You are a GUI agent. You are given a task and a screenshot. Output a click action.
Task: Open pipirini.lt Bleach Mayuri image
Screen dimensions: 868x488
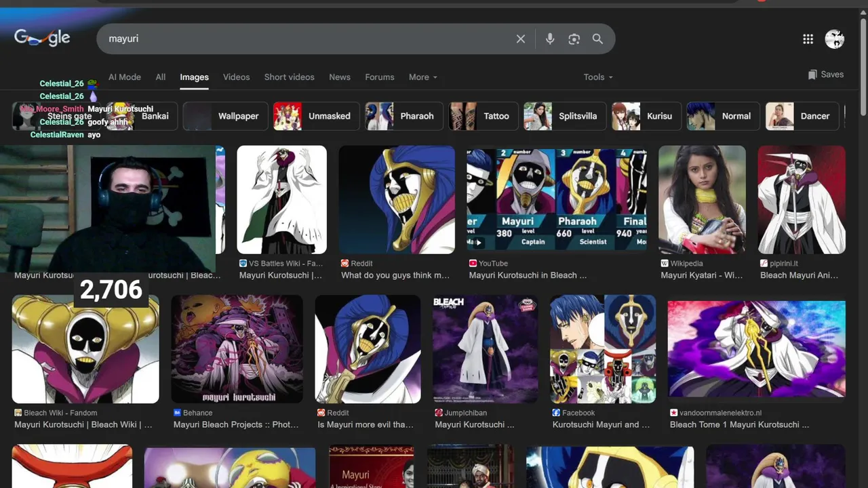[802, 199]
